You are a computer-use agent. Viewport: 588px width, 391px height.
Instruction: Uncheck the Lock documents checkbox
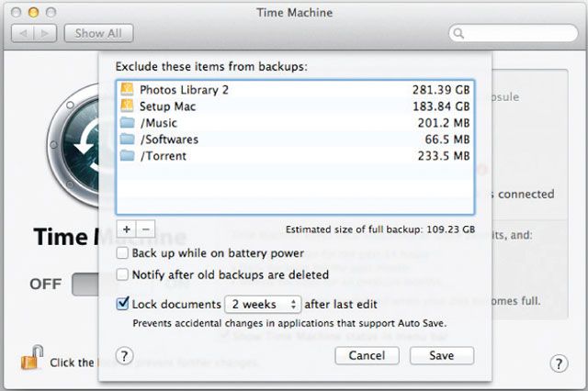click(122, 304)
